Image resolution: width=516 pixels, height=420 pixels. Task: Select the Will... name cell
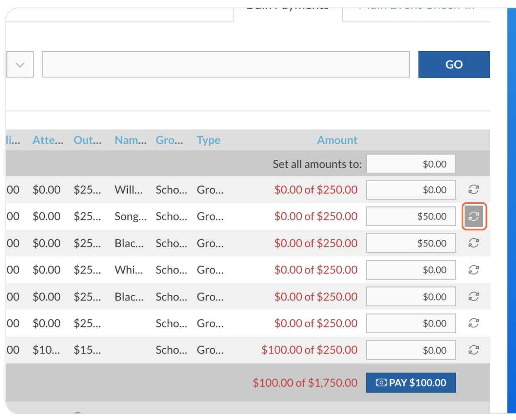(129, 190)
